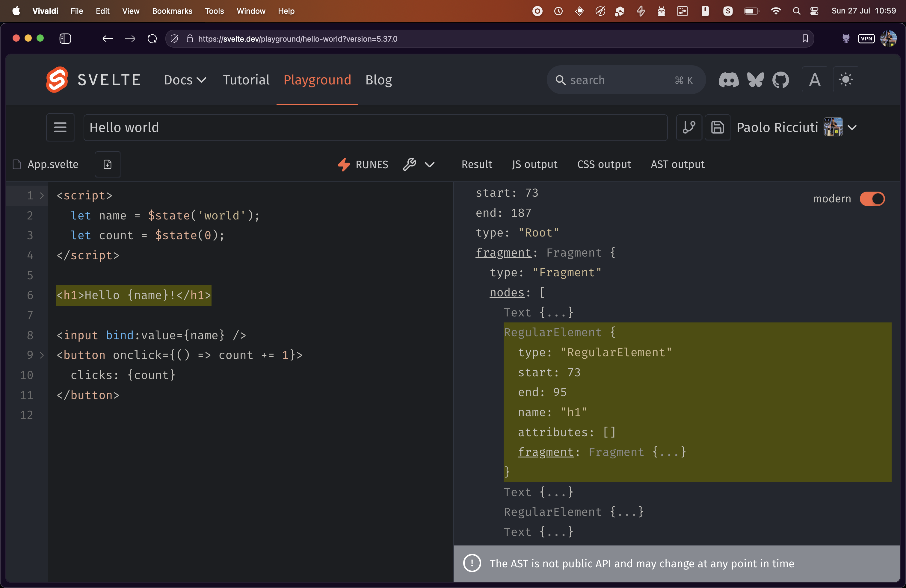906x588 pixels.
Task: Toggle the Vivaldi sidebar panel icon
Action: 66,39
